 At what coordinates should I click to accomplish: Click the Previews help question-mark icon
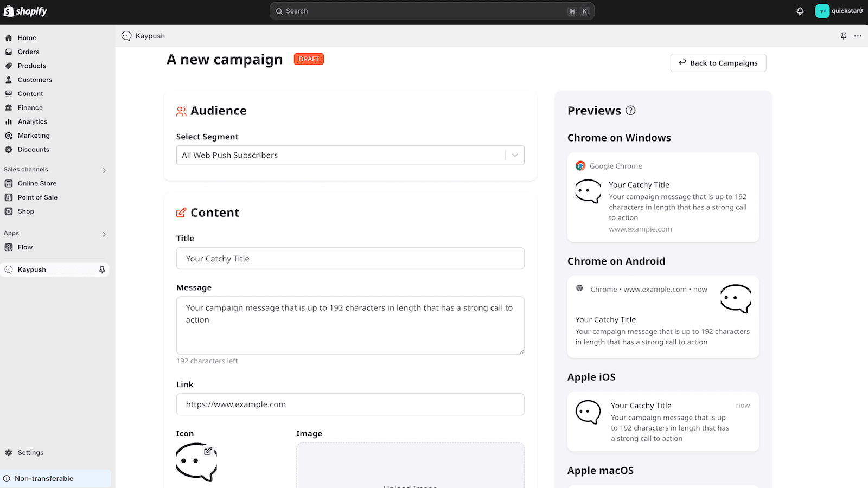[x=630, y=111]
